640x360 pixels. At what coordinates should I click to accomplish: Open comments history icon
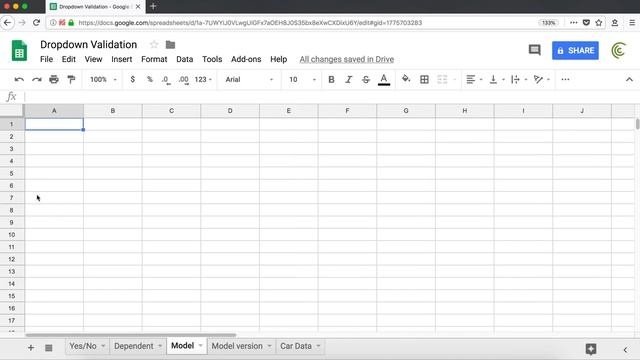[x=534, y=50]
